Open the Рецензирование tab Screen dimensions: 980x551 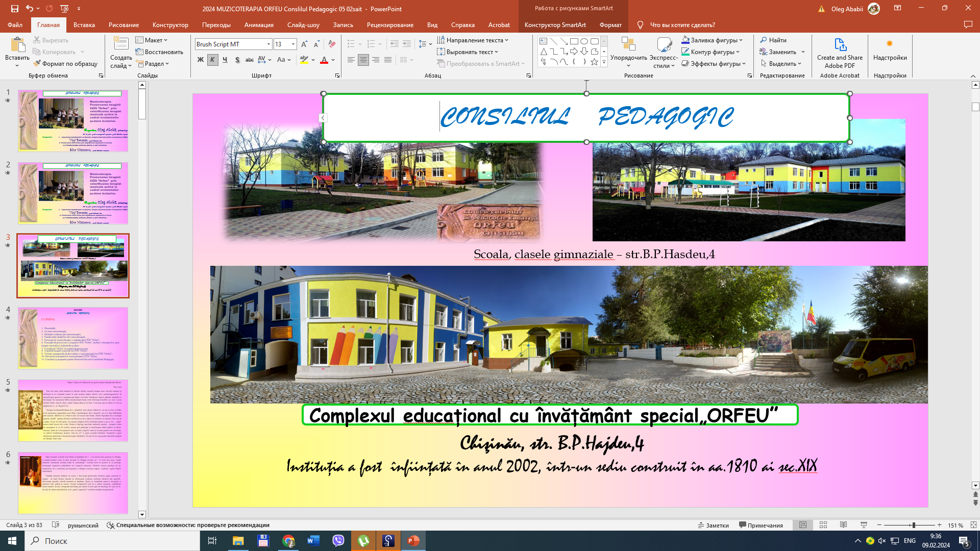click(390, 24)
